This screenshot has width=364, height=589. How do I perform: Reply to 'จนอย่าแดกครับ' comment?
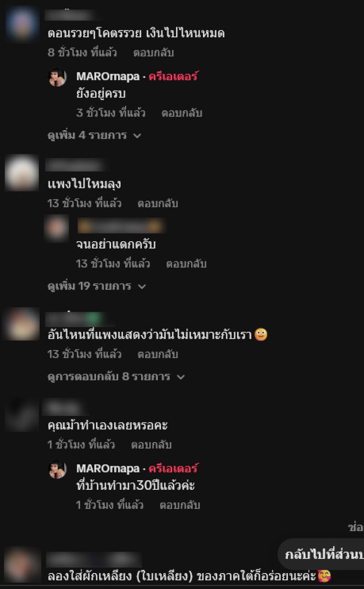point(186,264)
